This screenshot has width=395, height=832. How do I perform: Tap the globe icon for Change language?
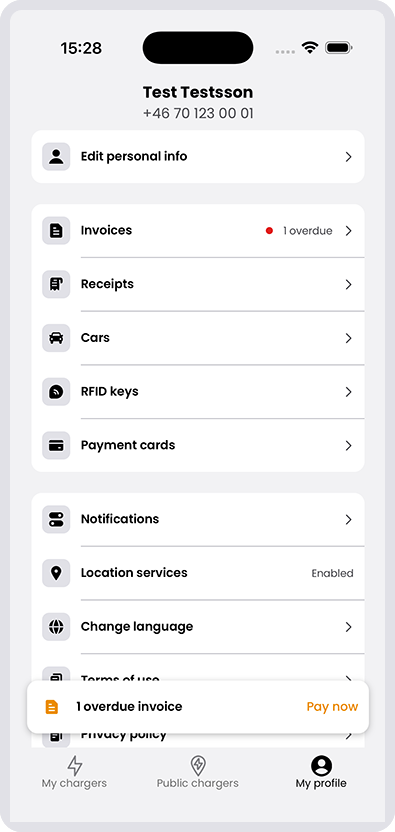point(56,627)
